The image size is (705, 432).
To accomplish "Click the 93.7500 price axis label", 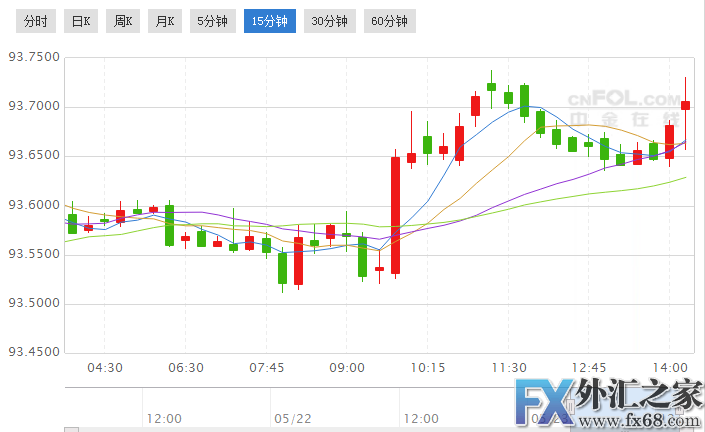I will coord(33,57).
